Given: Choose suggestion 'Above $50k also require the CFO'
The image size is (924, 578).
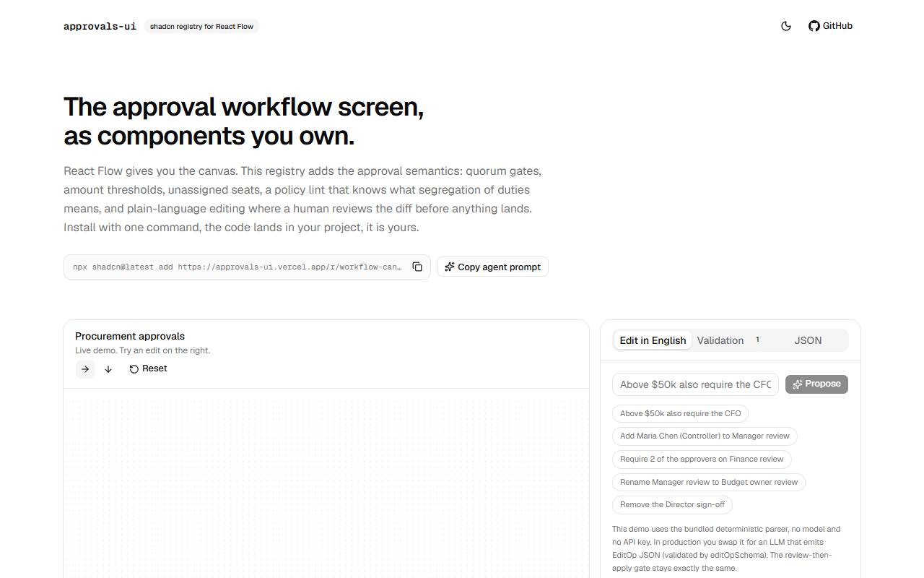Looking at the screenshot, I should [681, 413].
